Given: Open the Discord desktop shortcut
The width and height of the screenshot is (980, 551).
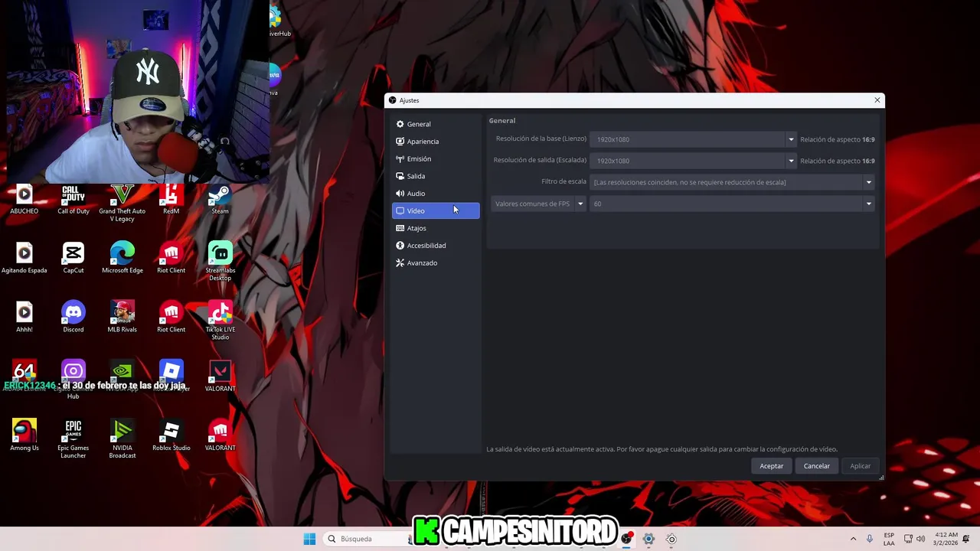Looking at the screenshot, I should 73,317.
